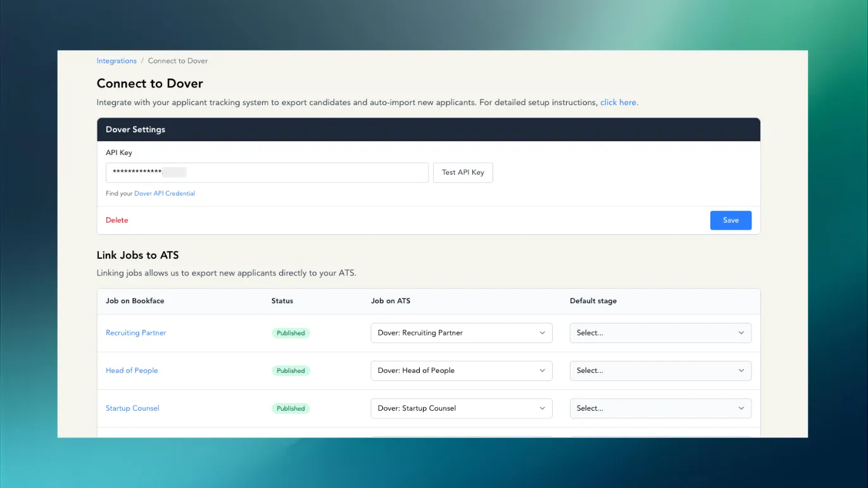Open the Default stage dropdown for Startup Counsel
The image size is (868, 488).
660,408
